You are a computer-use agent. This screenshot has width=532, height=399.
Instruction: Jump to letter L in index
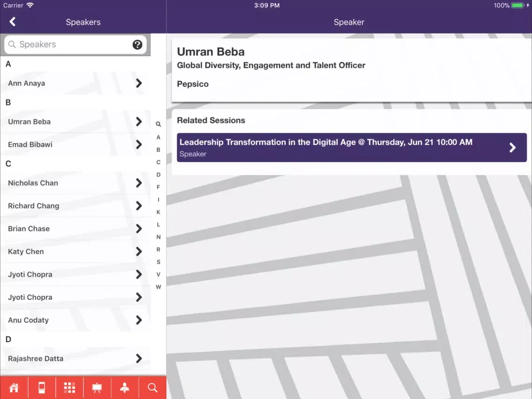[x=158, y=225]
